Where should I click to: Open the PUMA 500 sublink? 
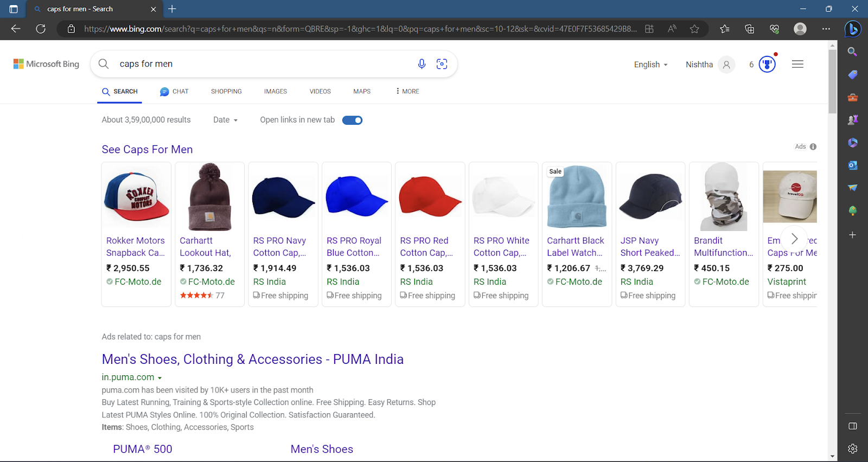pos(143,449)
